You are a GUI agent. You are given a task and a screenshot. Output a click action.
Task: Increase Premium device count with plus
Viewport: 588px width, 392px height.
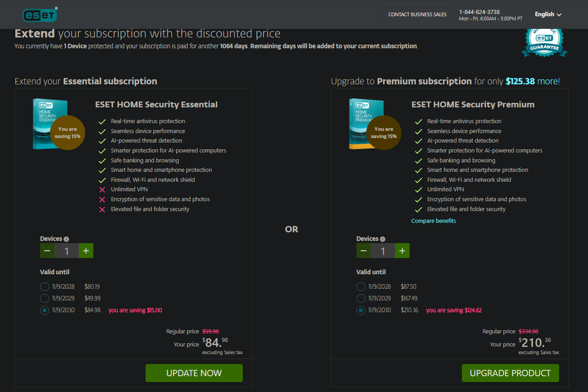point(402,251)
